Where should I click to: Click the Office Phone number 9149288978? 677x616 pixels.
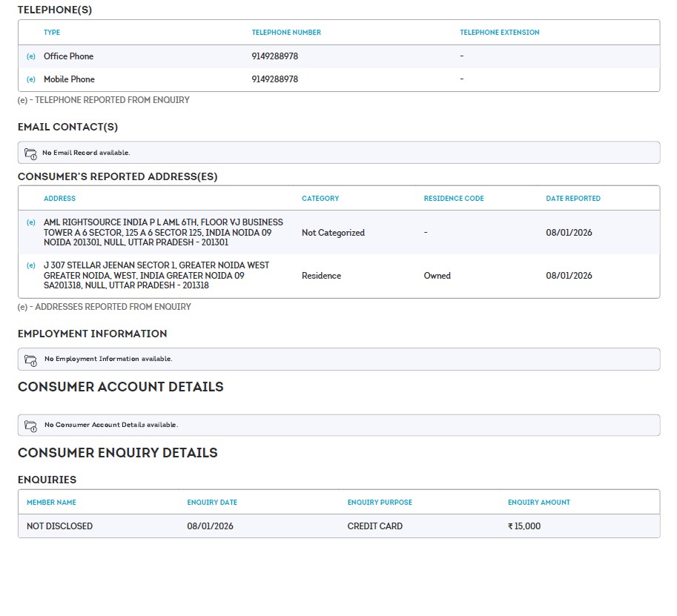(274, 56)
